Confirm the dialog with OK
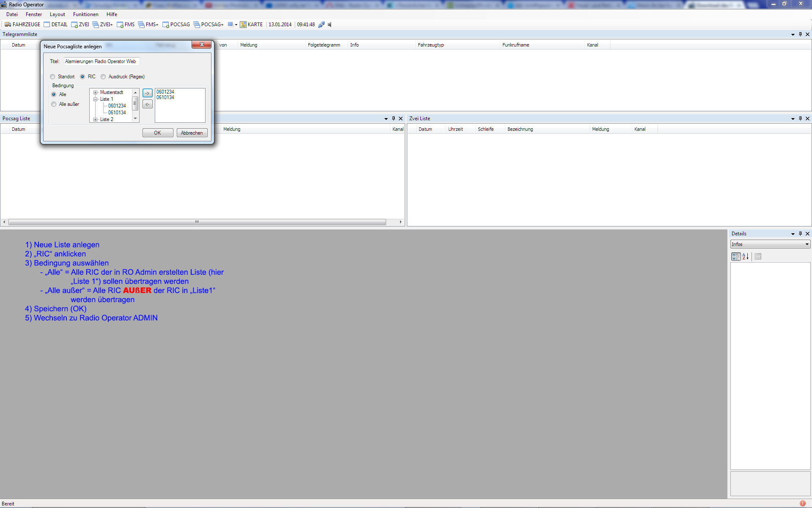The width and height of the screenshot is (812, 508). (x=158, y=133)
